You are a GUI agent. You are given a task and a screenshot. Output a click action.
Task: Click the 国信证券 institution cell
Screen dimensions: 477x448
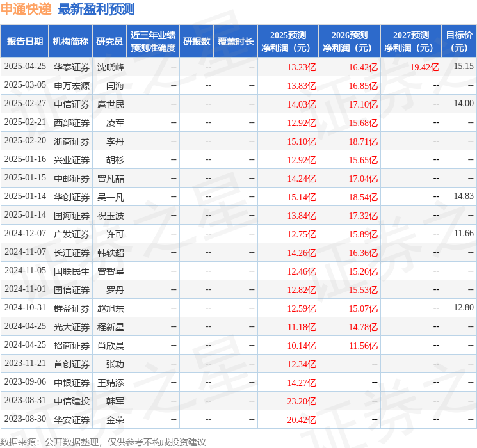point(72,289)
